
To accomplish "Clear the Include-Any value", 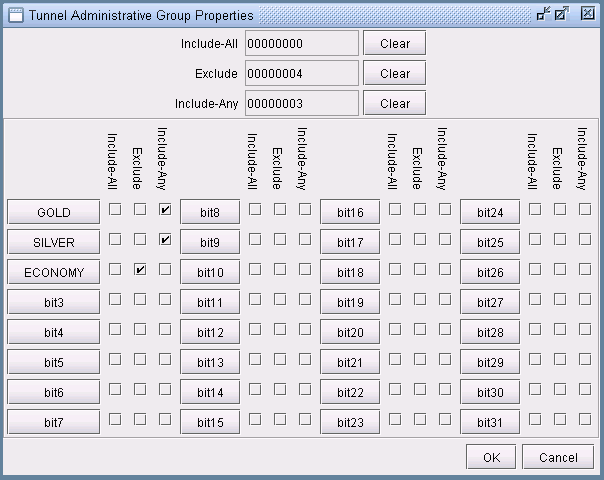I will 394,103.
